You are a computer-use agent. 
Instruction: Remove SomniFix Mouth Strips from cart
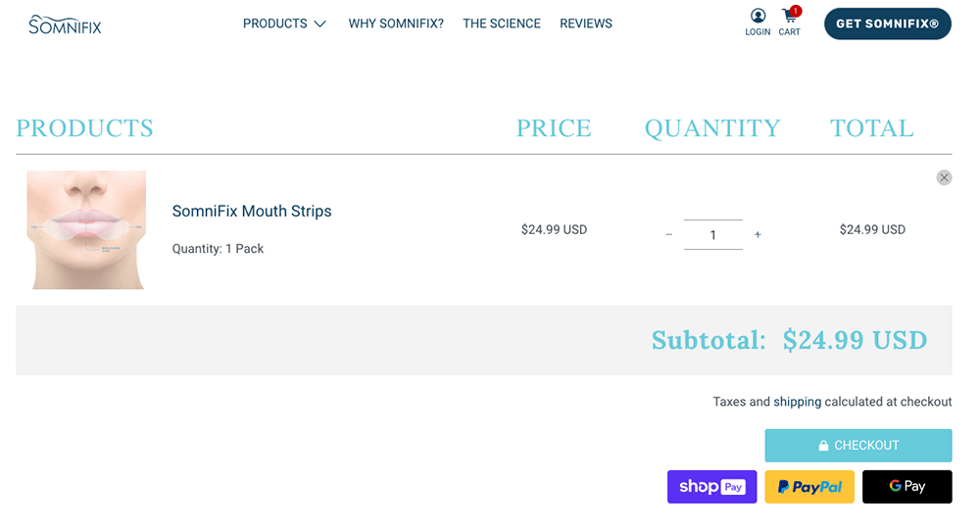point(944,177)
